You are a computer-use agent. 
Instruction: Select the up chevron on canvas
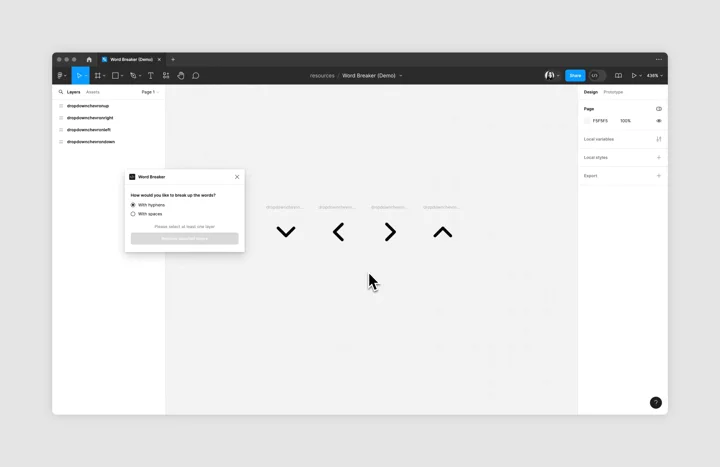(443, 232)
